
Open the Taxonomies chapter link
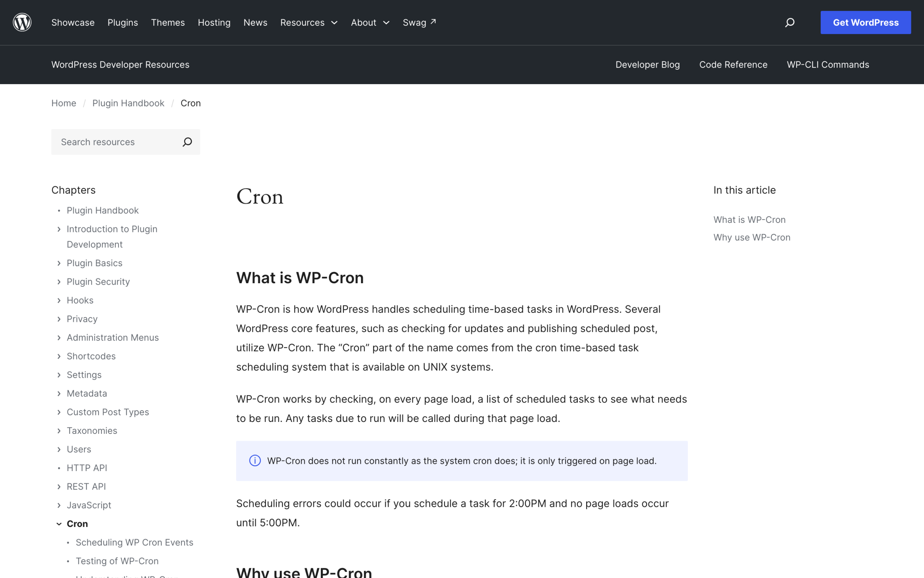click(x=92, y=431)
